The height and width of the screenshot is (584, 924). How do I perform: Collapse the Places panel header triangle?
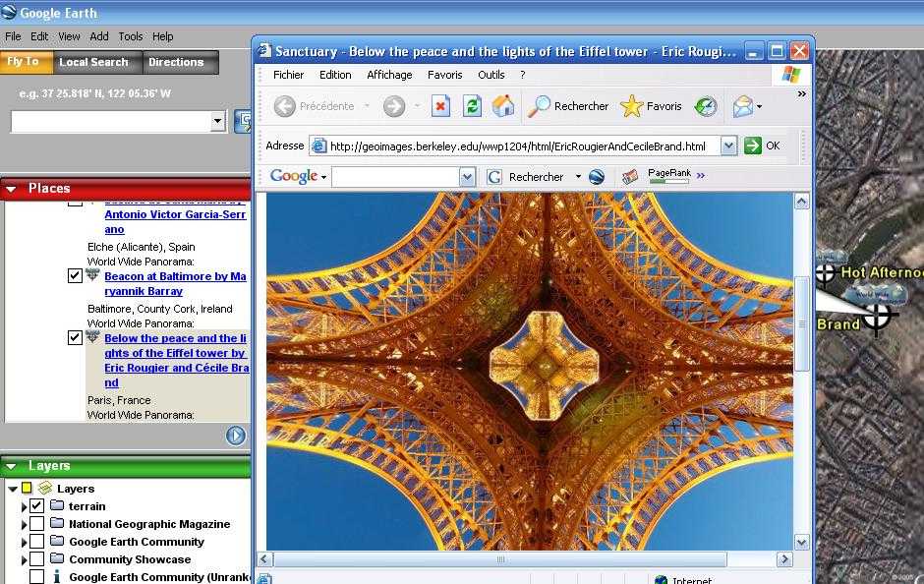(11, 189)
